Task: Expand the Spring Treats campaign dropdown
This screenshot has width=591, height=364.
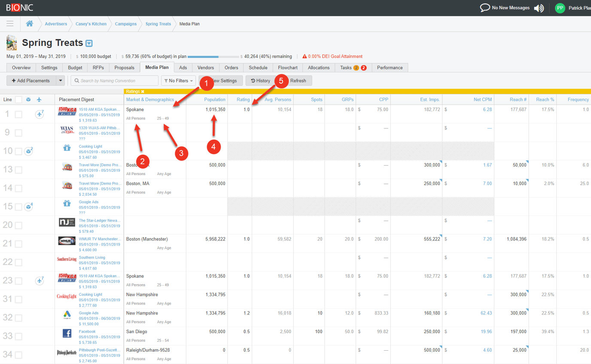Action: click(x=89, y=43)
